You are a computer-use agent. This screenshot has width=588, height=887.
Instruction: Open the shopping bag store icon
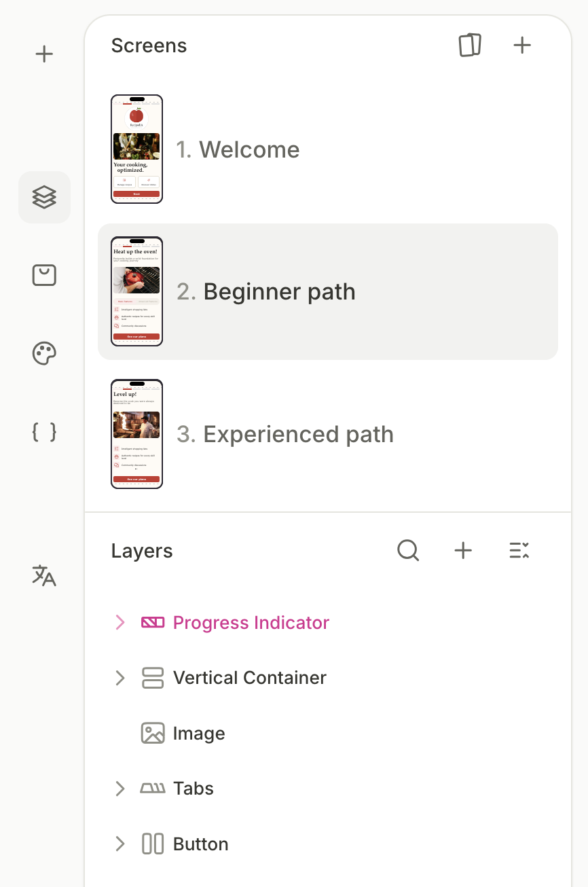click(x=44, y=275)
